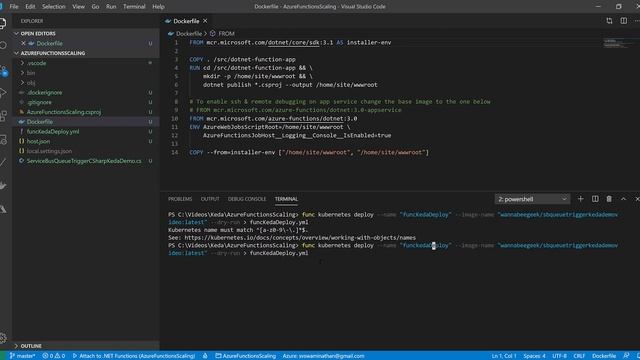
Task: Open the terminal selector '2: powershell' dropdown
Action: click(532, 199)
